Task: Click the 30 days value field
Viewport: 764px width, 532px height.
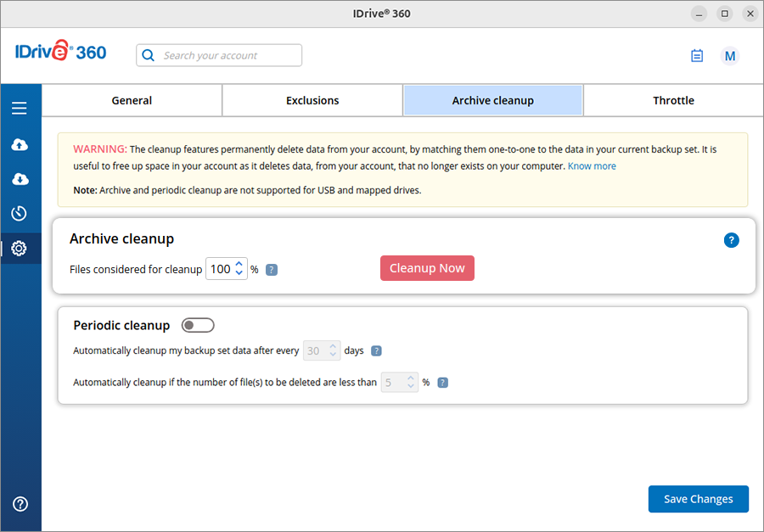Action: 322,350
